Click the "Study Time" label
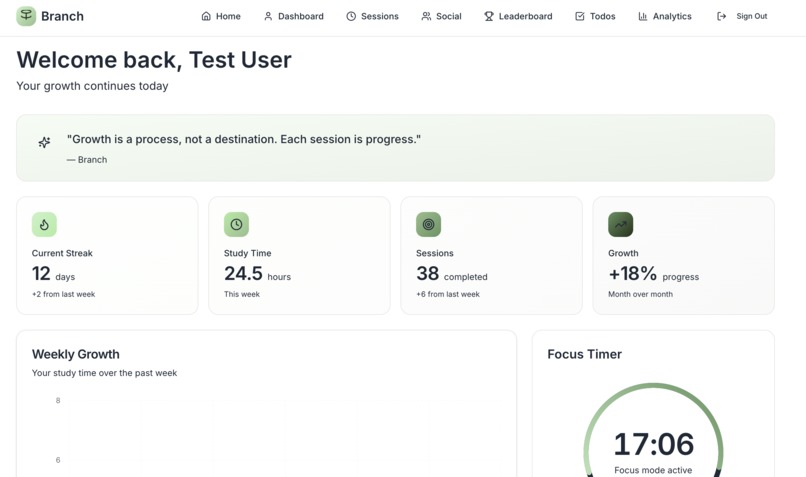 tap(248, 253)
